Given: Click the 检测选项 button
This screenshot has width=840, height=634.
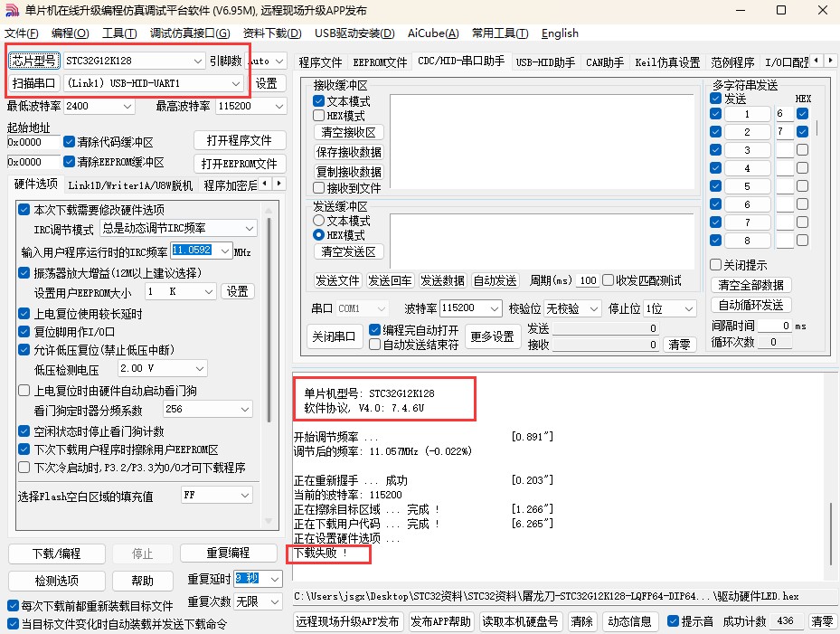Looking at the screenshot, I should point(57,581).
